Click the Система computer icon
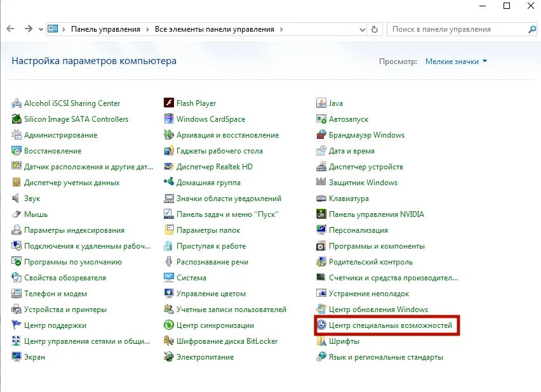The height and width of the screenshot is (392, 541). (x=169, y=278)
